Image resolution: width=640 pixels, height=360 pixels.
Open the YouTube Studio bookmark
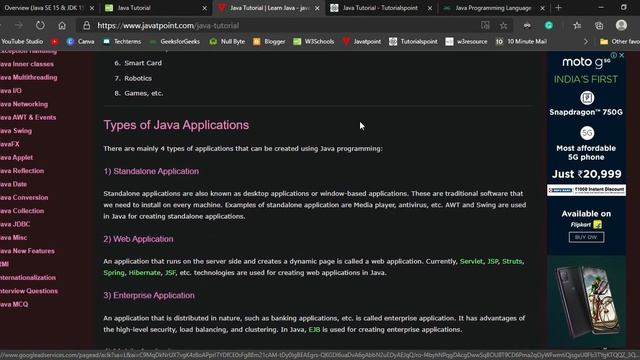click(x=21, y=42)
